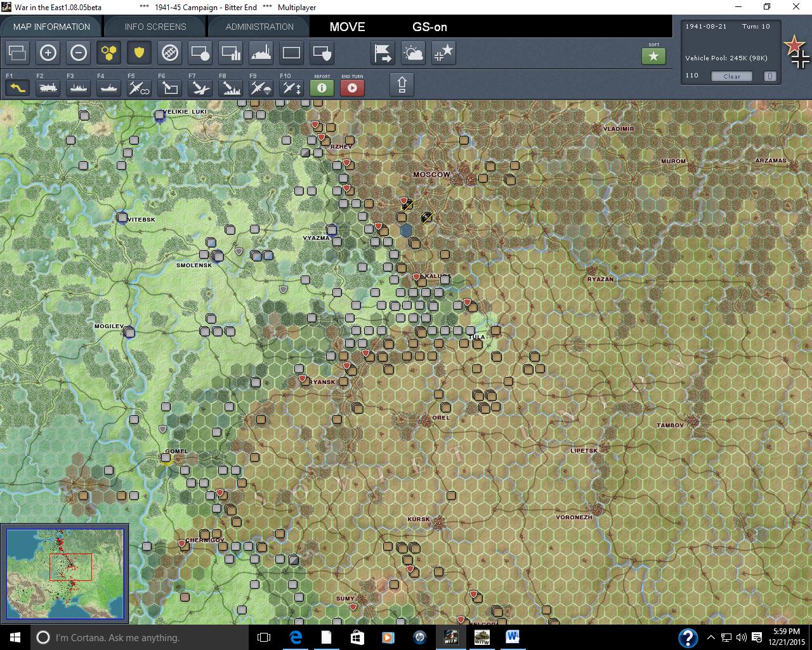Click the Vitebsk city label
This screenshot has width=812, height=650.
coord(141,220)
